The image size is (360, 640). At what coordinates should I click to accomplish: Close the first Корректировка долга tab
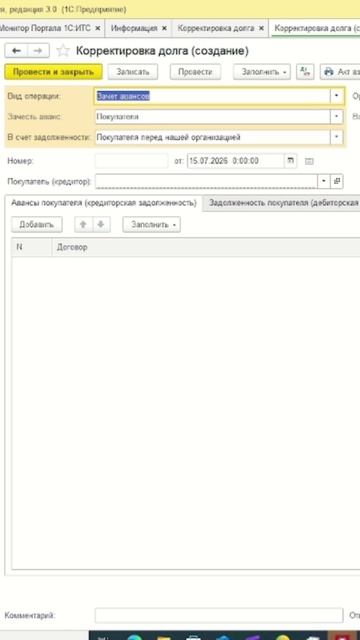tap(261, 29)
